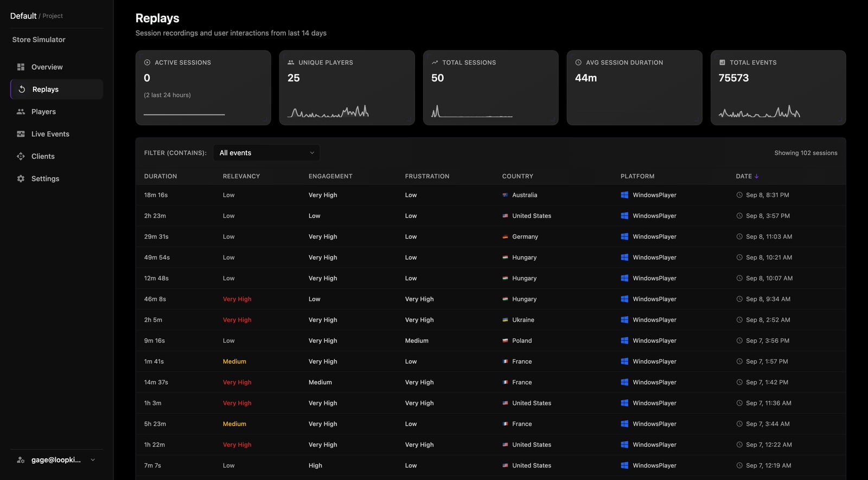Click the Germany flag icon
Screen dimensions: 868x480
pyautogui.click(x=505, y=236)
